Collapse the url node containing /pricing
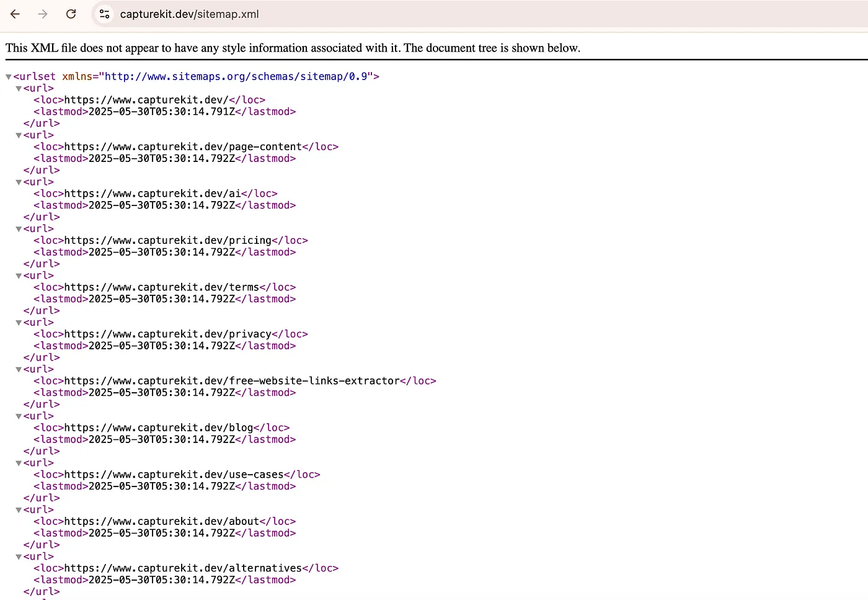Viewport: 868px width, 600px height. (19, 229)
